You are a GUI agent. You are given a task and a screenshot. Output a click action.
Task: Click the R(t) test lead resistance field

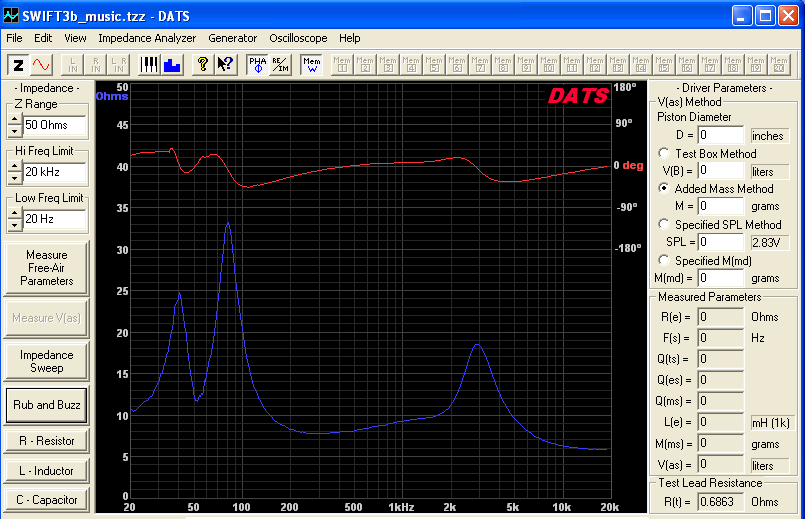pyautogui.click(x=721, y=502)
